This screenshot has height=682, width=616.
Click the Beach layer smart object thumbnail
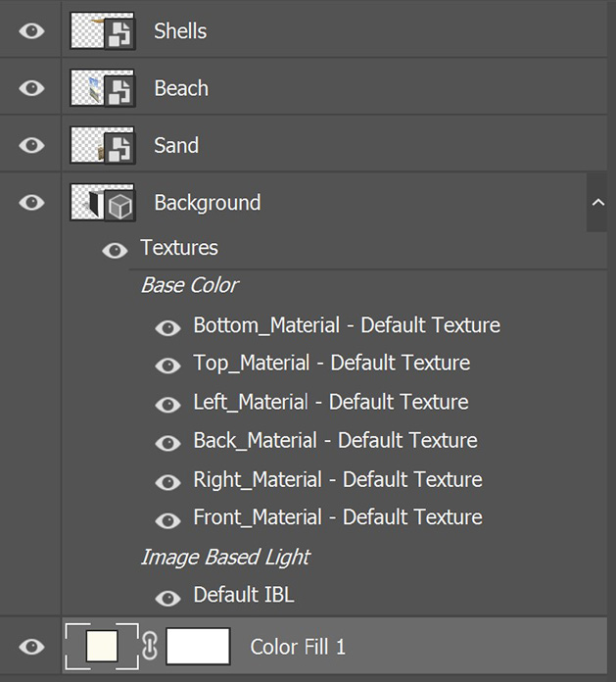(102, 88)
